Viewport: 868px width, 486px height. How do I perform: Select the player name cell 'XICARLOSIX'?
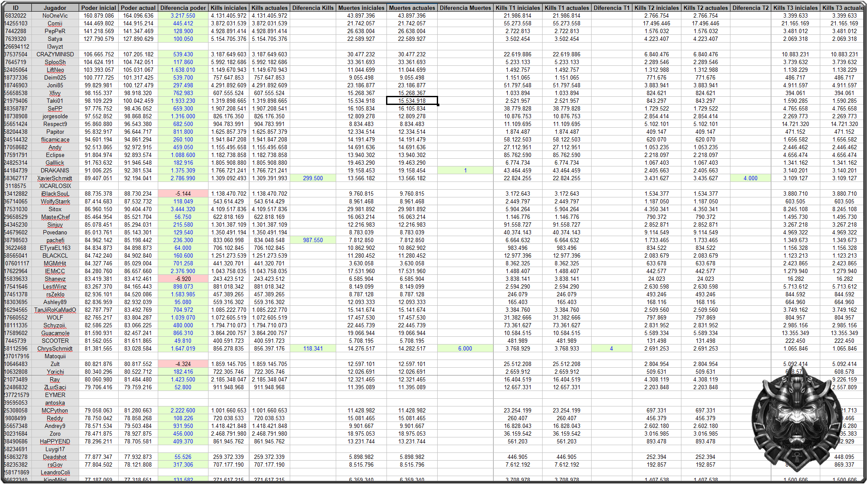pos(55,186)
